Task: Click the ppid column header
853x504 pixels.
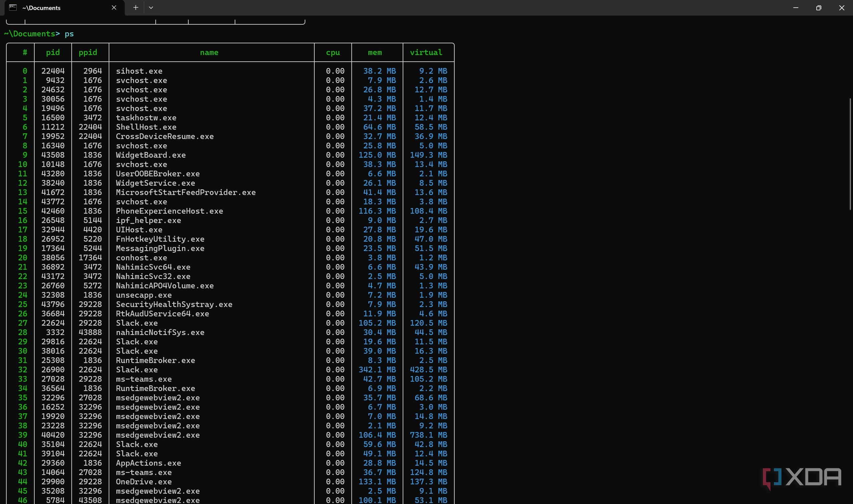Action: point(88,52)
